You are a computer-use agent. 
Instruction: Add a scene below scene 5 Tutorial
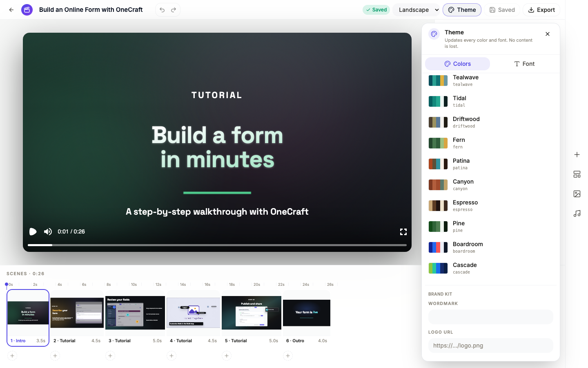(x=227, y=356)
